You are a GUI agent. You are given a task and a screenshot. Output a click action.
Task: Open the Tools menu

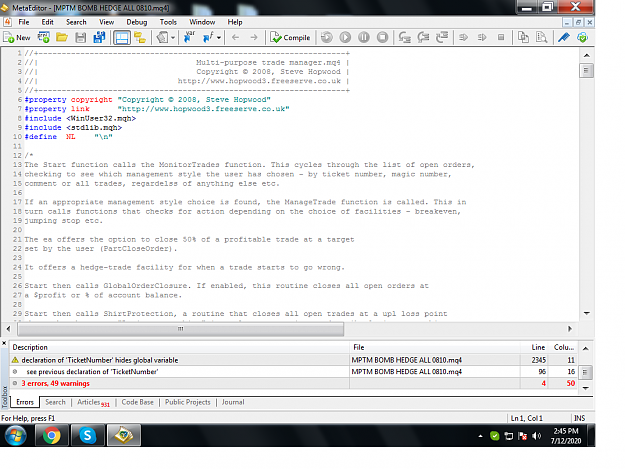168,22
